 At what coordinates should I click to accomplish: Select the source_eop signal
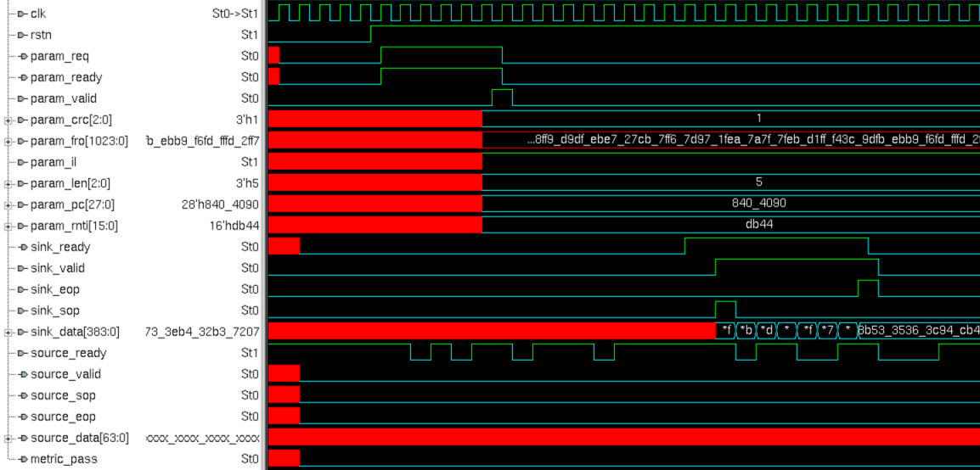tap(63, 417)
